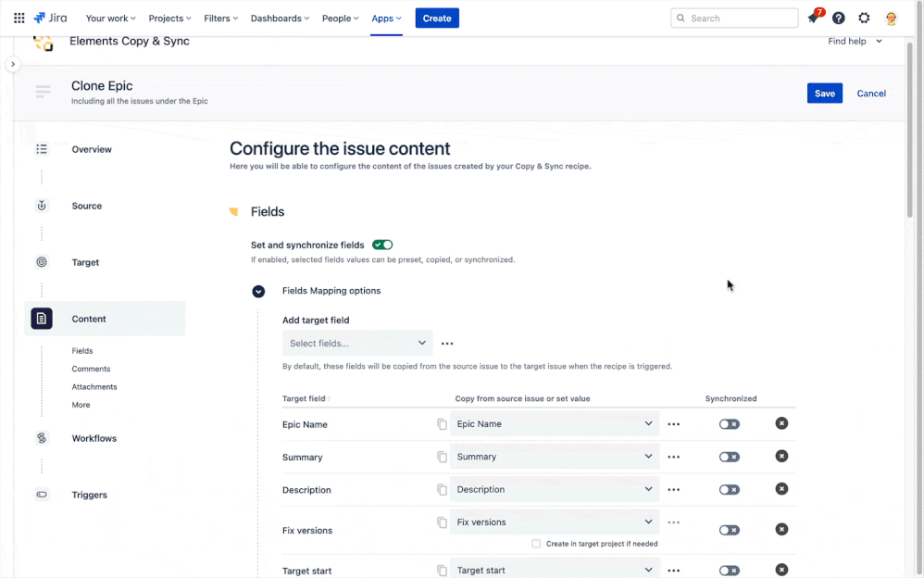
Task: Remove the Fix versions field mapping
Action: pos(781,529)
